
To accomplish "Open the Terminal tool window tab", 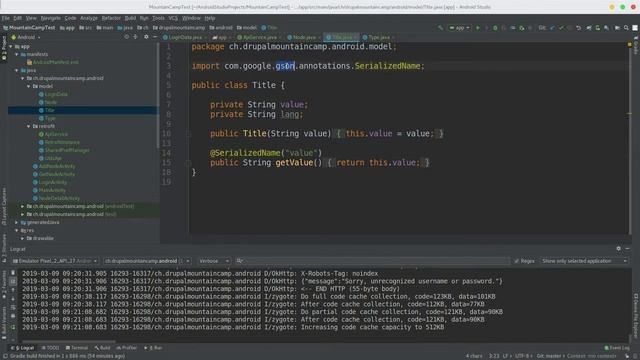I will coord(77,348).
